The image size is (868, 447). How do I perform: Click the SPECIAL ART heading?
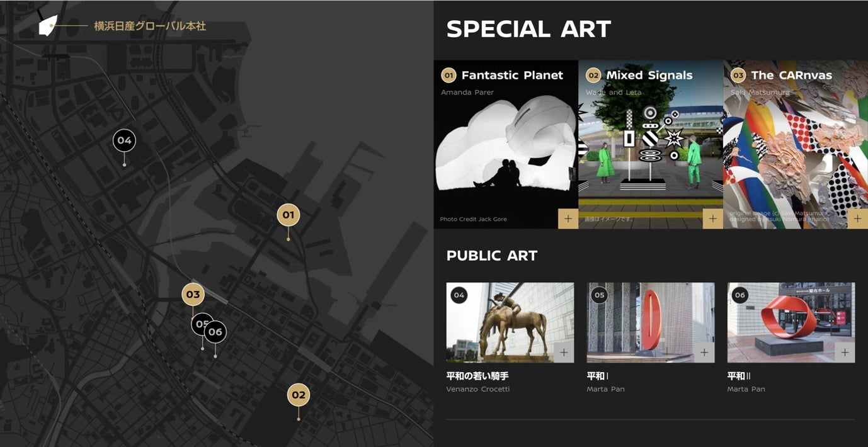click(529, 29)
